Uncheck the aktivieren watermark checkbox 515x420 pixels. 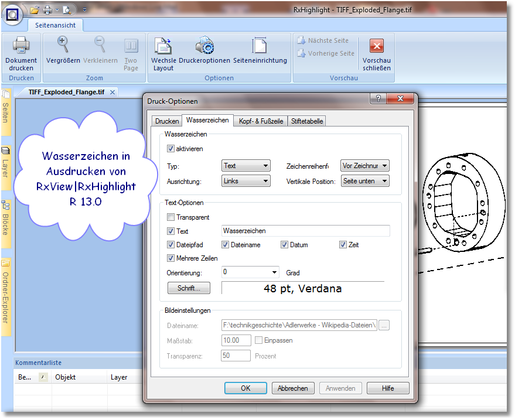(x=171, y=149)
